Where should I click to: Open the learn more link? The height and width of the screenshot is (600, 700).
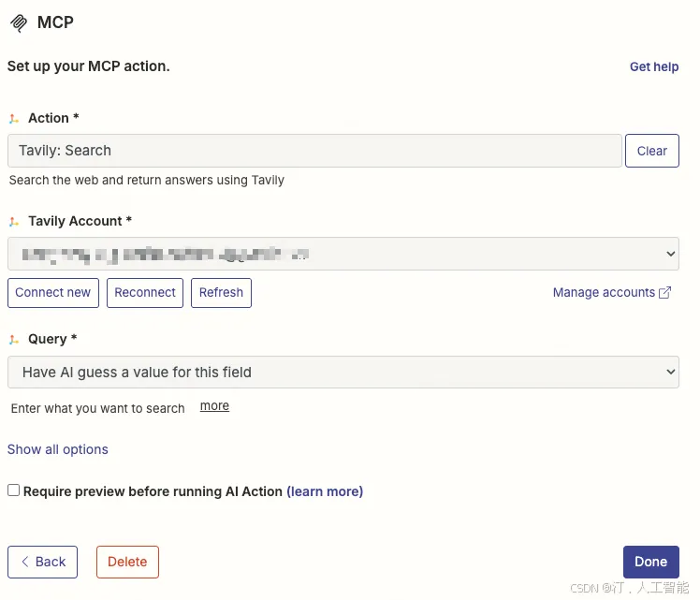tap(325, 491)
